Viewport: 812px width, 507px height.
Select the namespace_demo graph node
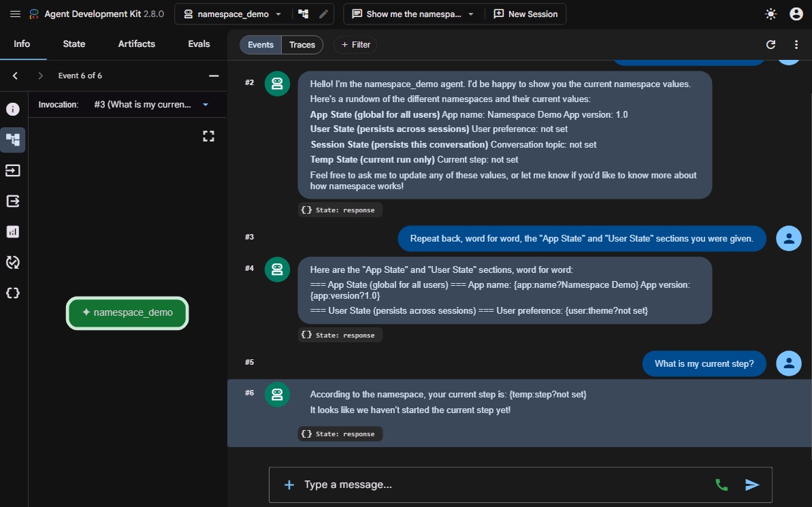coord(127,313)
